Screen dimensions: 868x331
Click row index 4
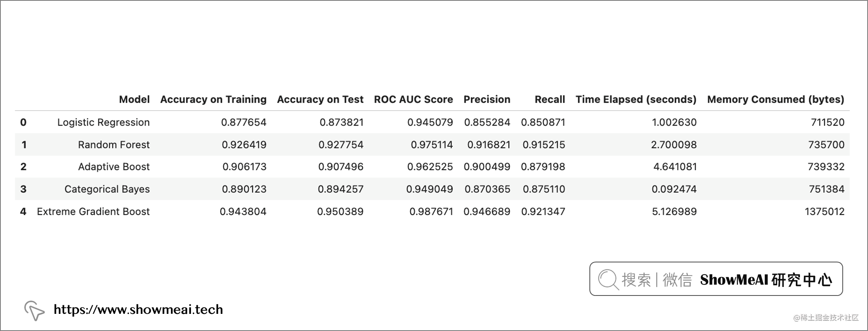(x=23, y=211)
